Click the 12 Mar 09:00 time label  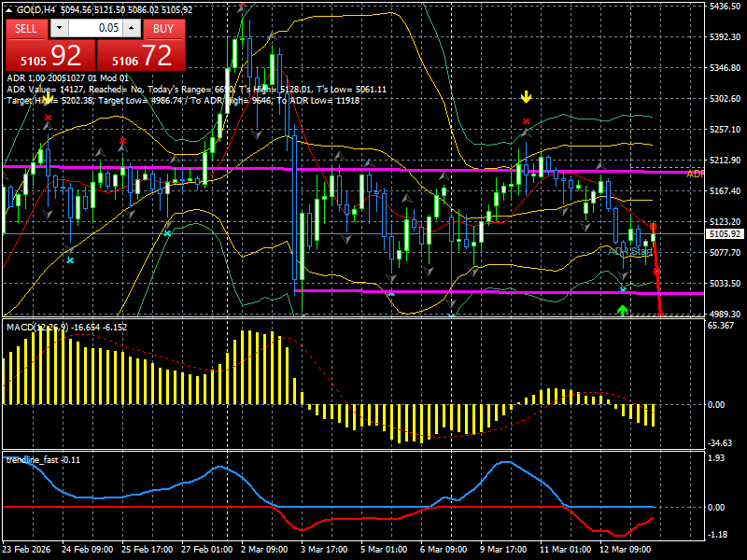(x=626, y=550)
